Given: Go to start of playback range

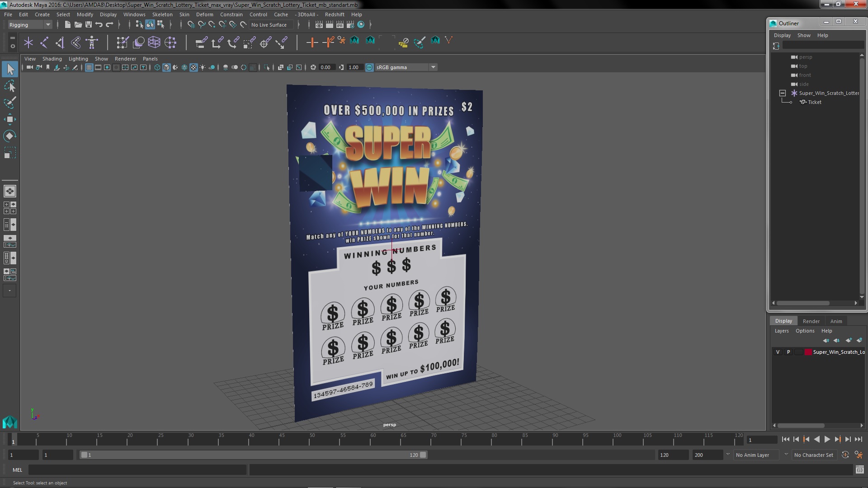Looking at the screenshot, I should (x=785, y=439).
